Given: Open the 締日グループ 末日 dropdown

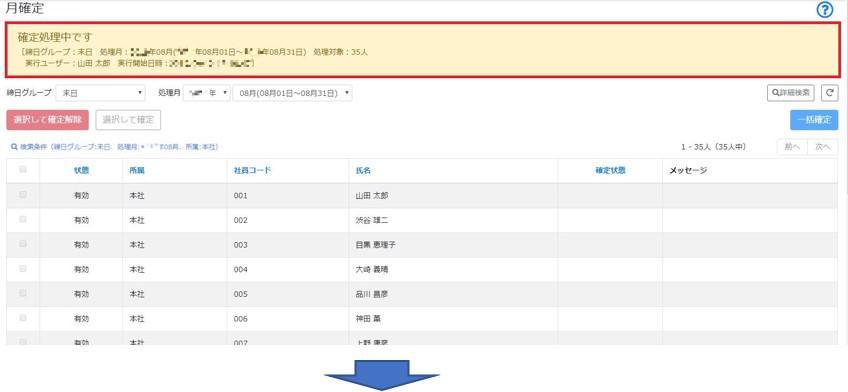Looking at the screenshot, I should [101, 93].
